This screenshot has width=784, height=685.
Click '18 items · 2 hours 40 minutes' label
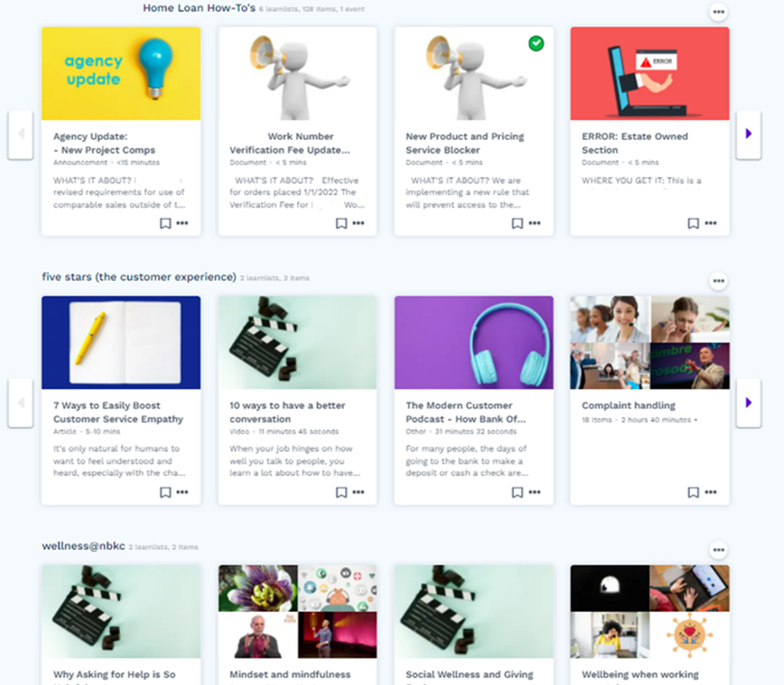point(639,420)
